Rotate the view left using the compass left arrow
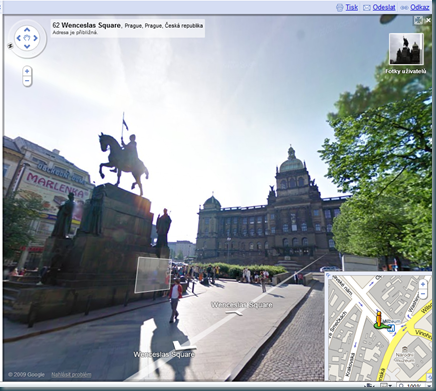The height and width of the screenshot is (391, 436). tap(19, 38)
